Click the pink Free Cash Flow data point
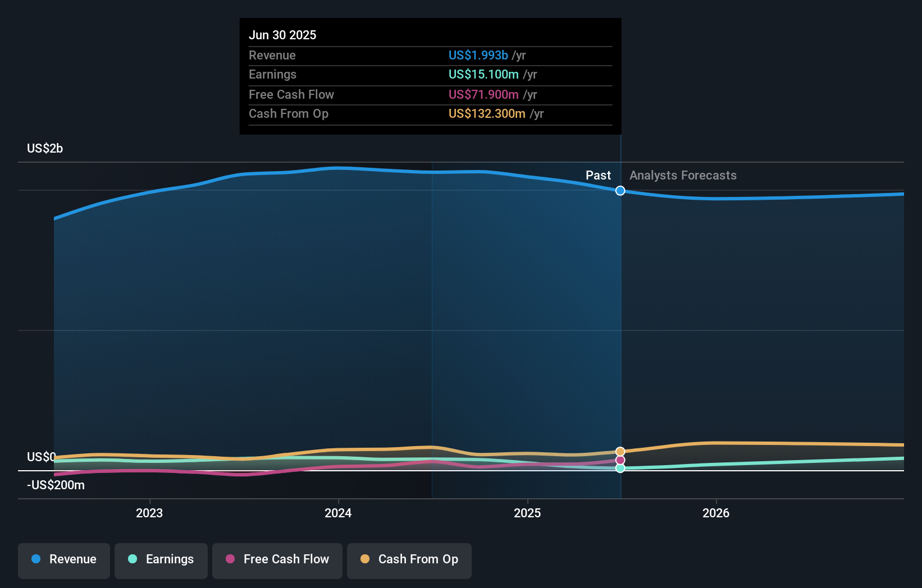Screen dimensions: 922x588 click(620, 460)
